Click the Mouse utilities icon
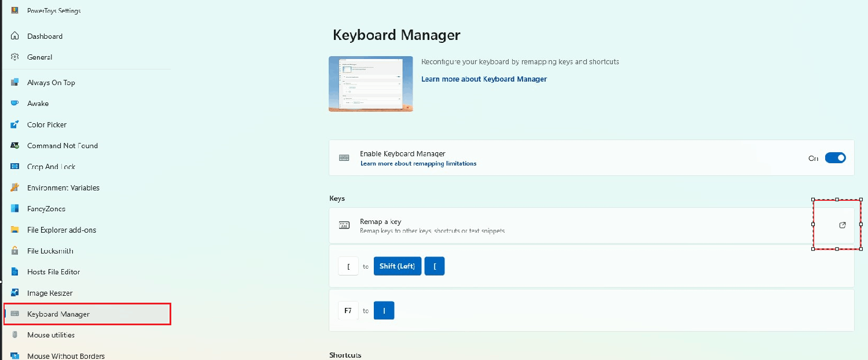868x360 pixels. [x=15, y=335]
